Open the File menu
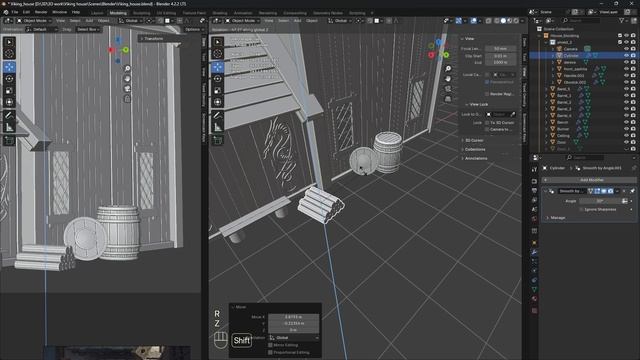 tap(15, 12)
